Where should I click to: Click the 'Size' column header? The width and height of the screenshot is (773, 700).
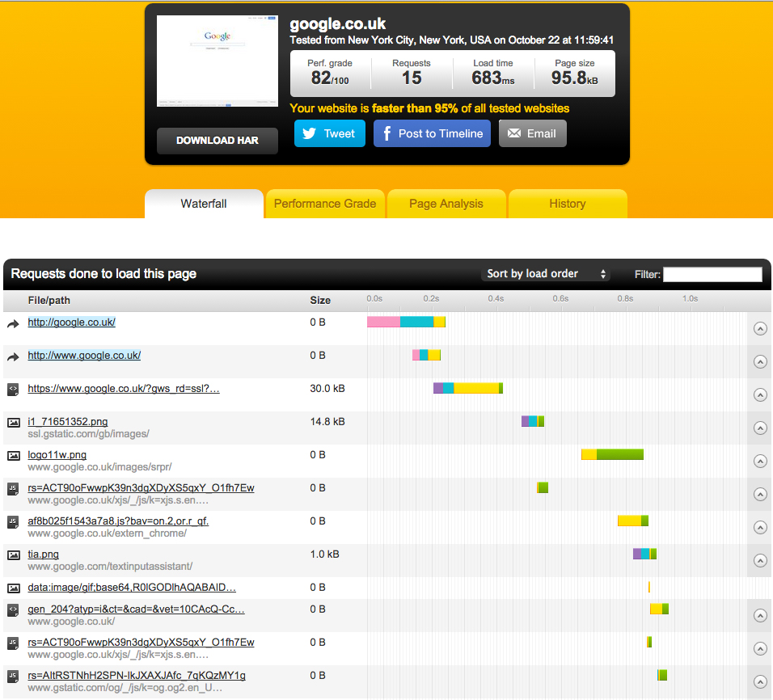click(320, 300)
